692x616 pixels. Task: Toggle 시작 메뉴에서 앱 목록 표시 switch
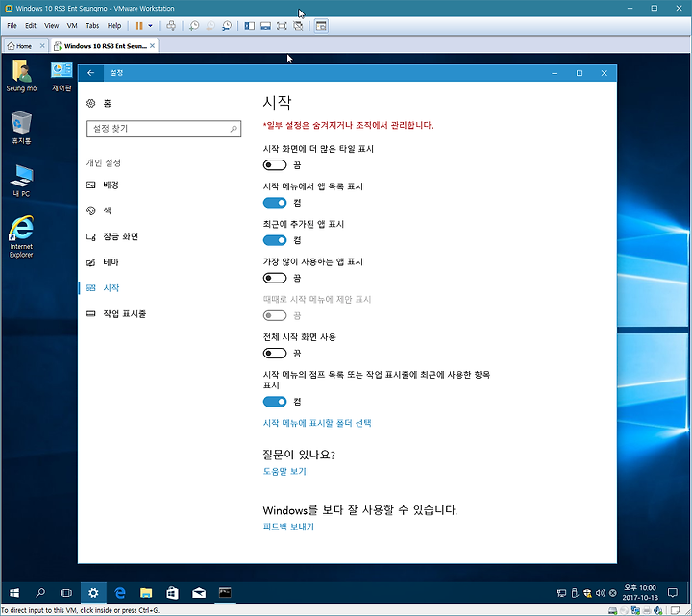[x=275, y=203]
